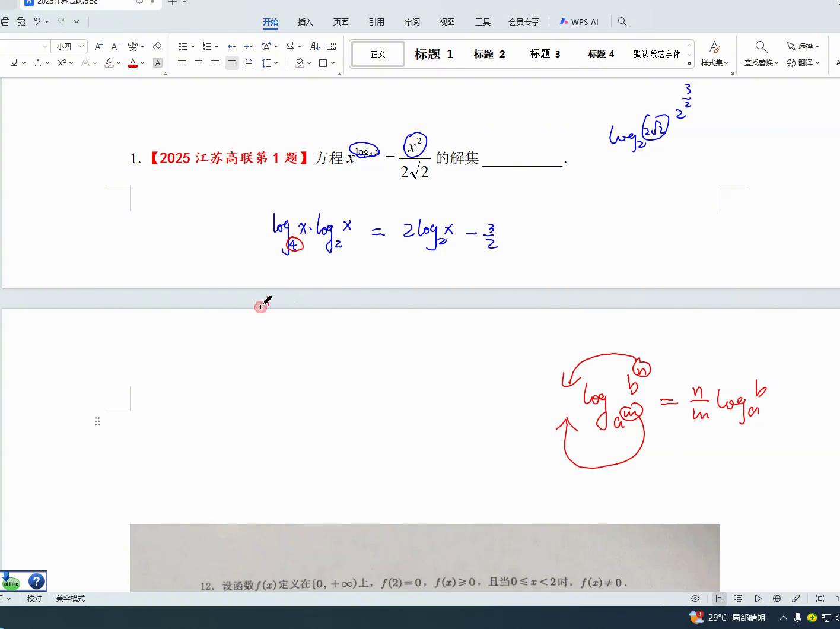This screenshot has height=629, width=840.
Task: Switch to the 插入 ribbon tab
Action: pos(305,22)
